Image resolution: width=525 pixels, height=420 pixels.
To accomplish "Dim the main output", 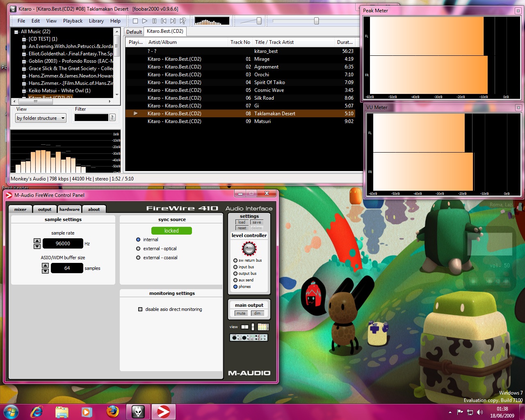I will pos(257,313).
